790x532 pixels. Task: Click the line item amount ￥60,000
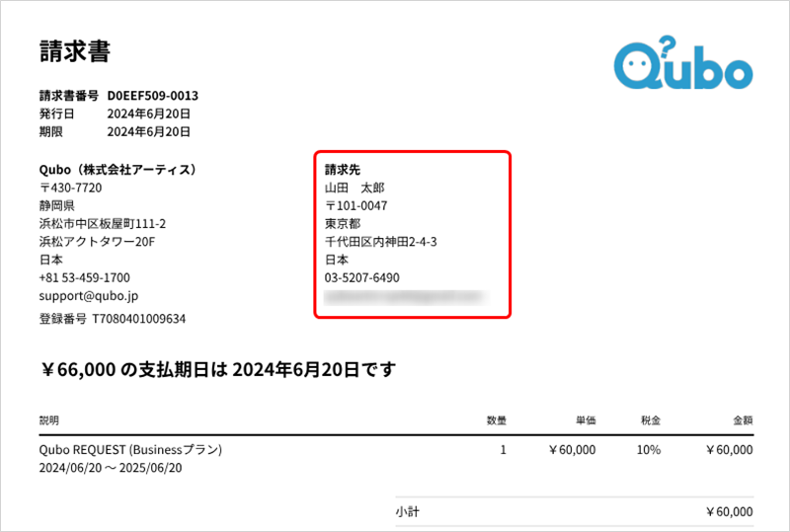pyautogui.click(x=729, y=450)
